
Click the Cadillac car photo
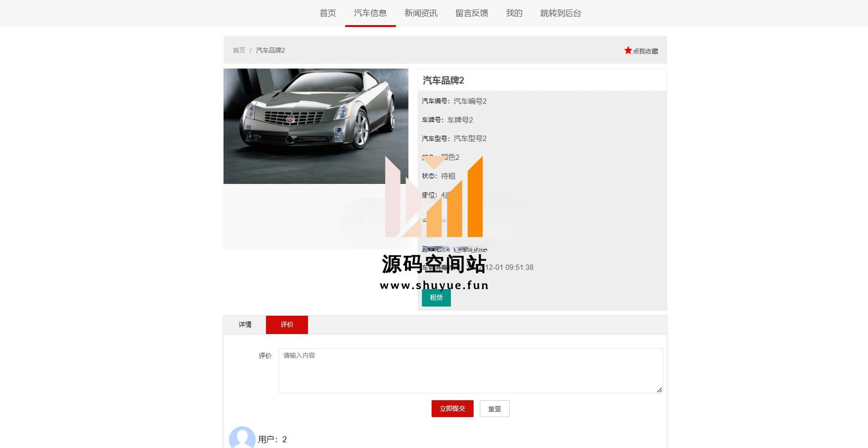[x=316, y=126]
